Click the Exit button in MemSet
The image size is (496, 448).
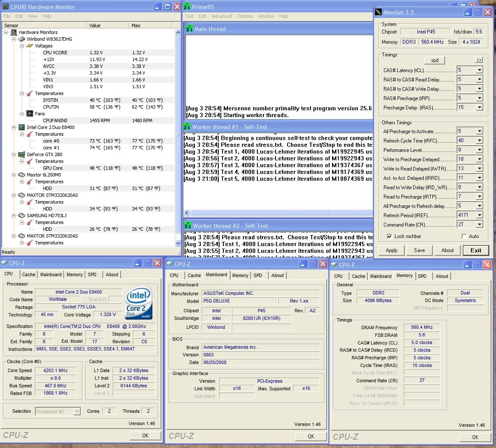click(x=476, y=251)
